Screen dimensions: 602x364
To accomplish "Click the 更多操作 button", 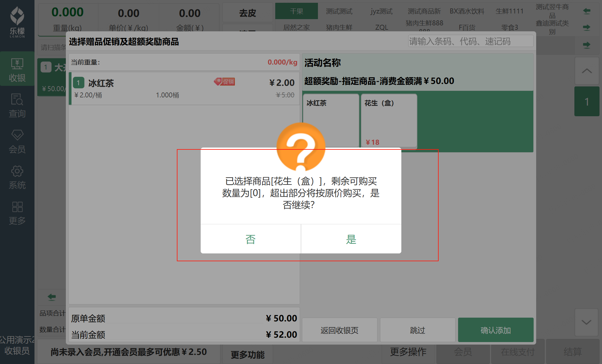I will pyautogui.click(x=408, y=352).
